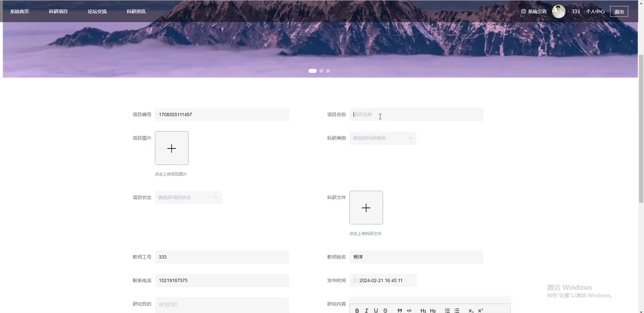Click the 点击上传科研文件 hint text
Screen dimensions: 644x313
click(365, 233)
